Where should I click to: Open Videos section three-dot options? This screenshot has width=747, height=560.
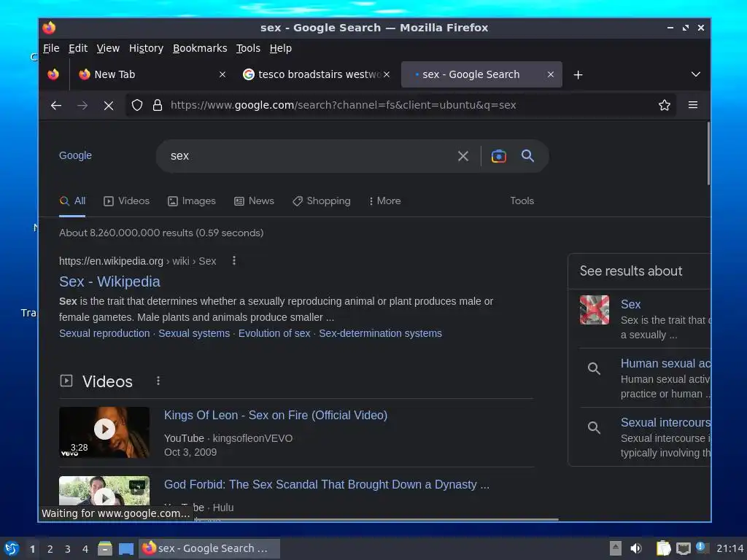point(158,381)
